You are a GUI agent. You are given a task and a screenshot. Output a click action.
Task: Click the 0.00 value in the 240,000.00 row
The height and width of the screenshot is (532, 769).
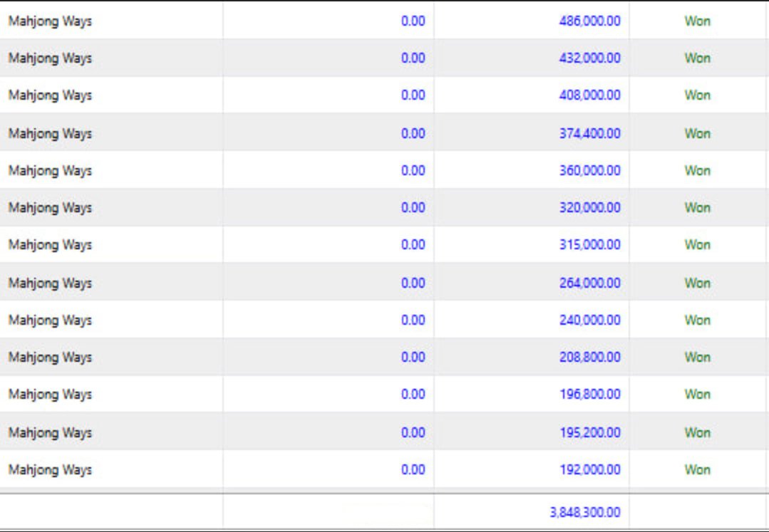(413, 320)
